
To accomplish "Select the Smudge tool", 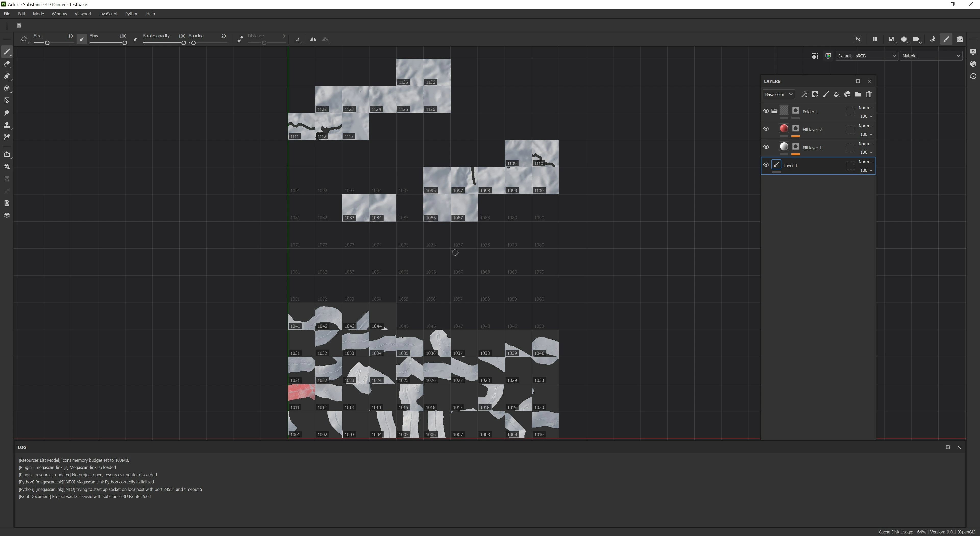I will pos(7,113).
